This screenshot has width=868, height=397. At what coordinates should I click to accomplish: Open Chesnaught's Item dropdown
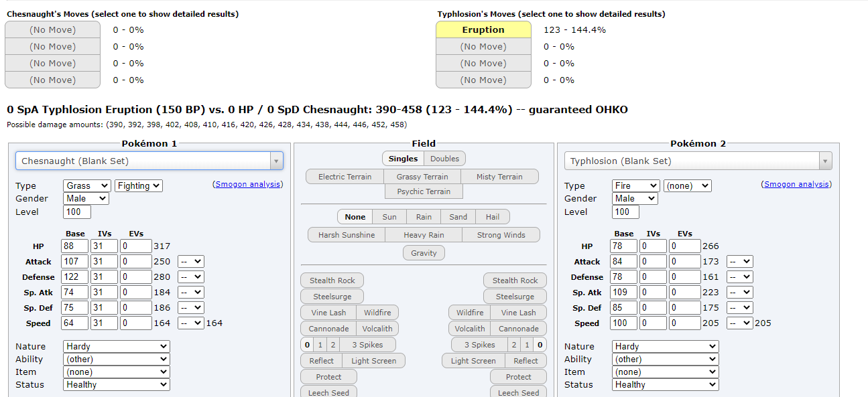tap(117, 372)
